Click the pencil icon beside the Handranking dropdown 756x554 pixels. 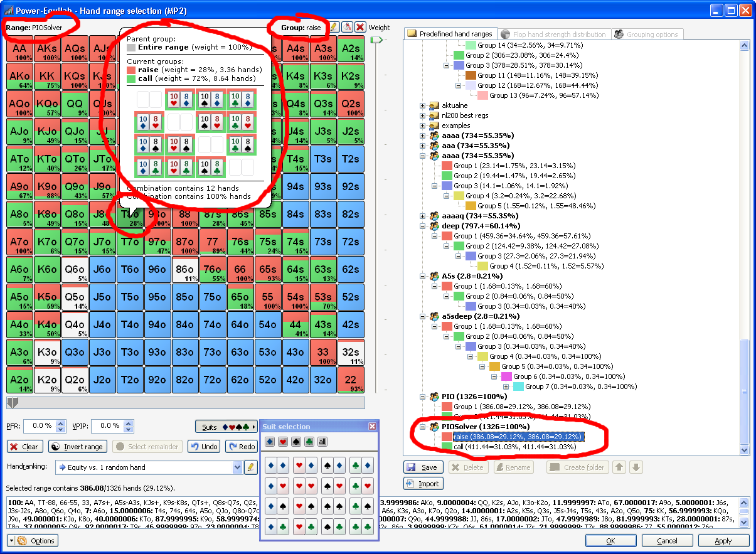click(251, 467)
